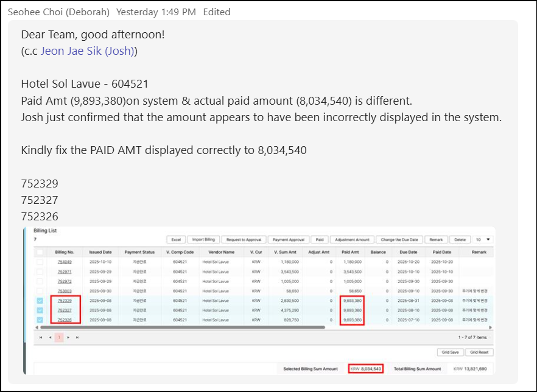537x392 pixels.
Task: Click the Paid Amt column header
Action: (x=349, y=252)
